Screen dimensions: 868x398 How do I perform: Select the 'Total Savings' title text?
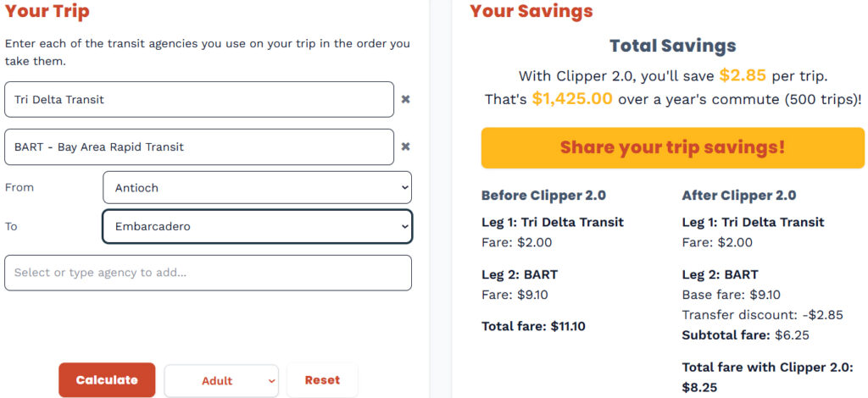click(x=672, y=47)
